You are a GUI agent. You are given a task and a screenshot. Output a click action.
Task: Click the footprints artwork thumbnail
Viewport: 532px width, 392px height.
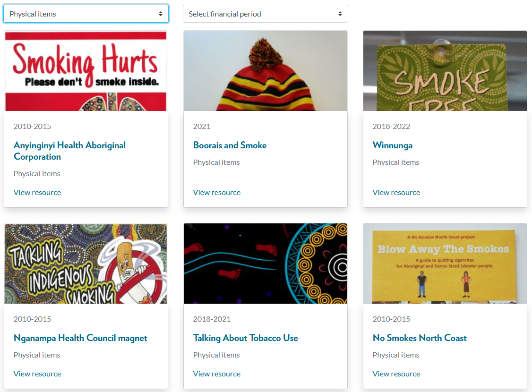point(265,264)
